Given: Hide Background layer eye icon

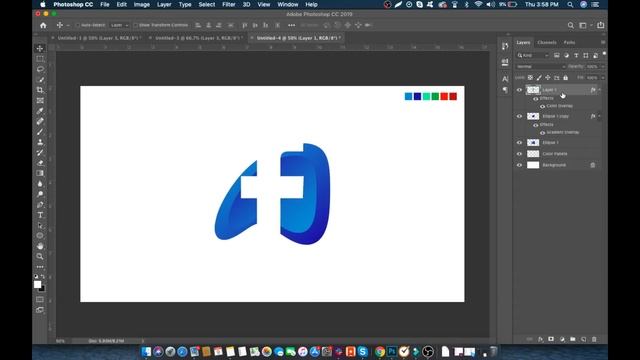Looking at the screenshot, I should click(x=519, y=165).
